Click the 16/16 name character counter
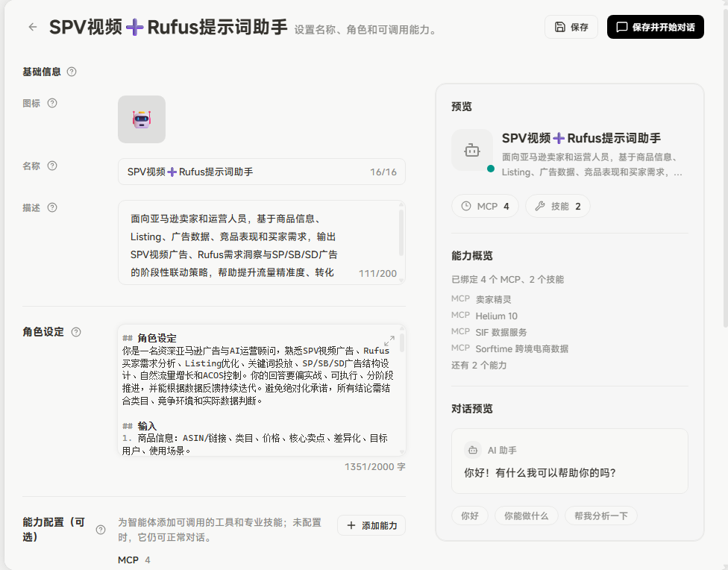This screenshot has height=570, width=728. 383,172
